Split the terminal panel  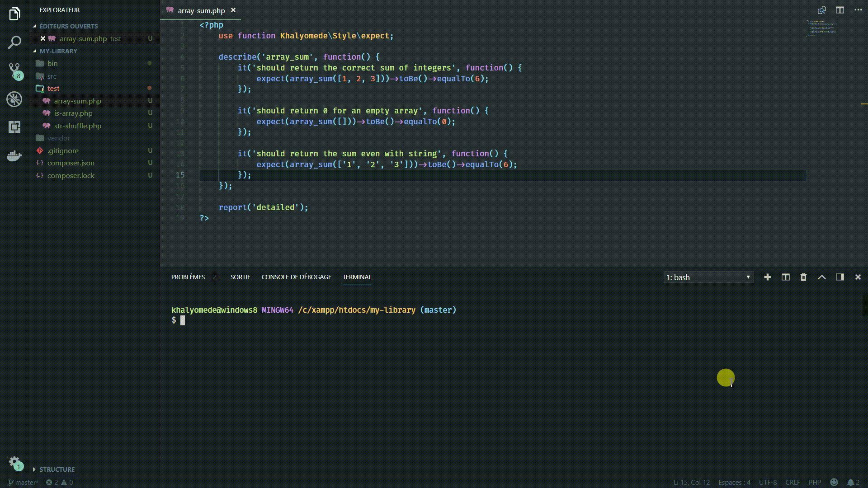tap(785, 277)
